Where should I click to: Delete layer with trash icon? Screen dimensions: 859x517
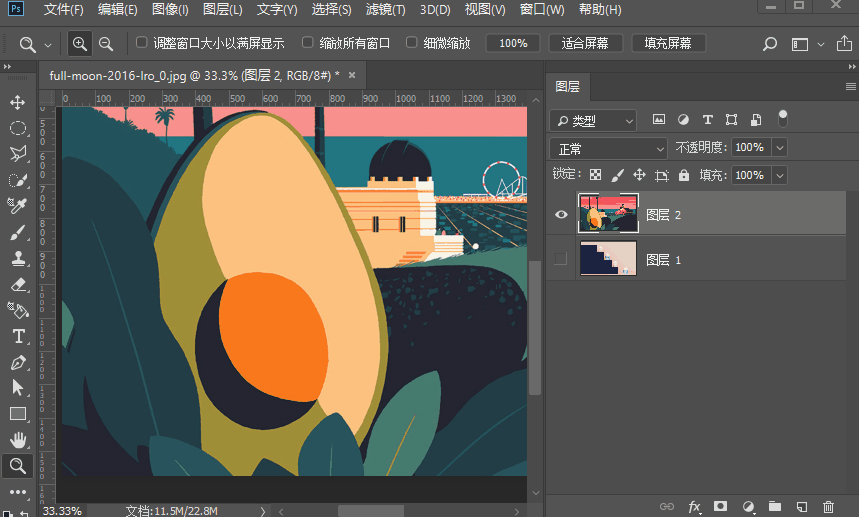click(x=828, y=507)
